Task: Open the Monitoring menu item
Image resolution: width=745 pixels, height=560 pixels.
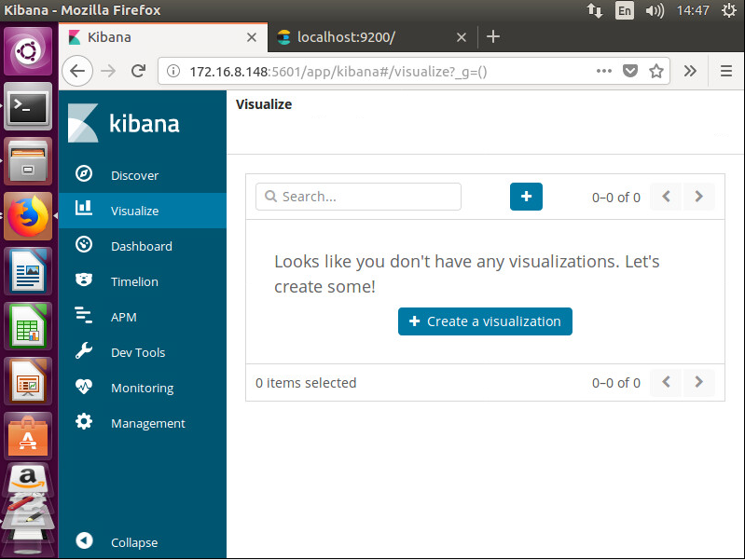Action: [x=143, y=388]
